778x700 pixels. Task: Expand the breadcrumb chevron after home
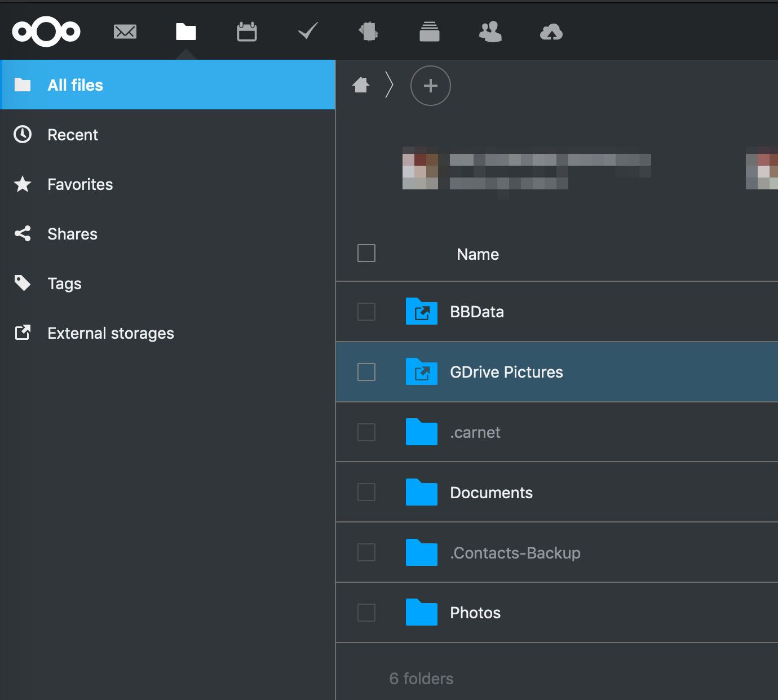tap(389, 85)
